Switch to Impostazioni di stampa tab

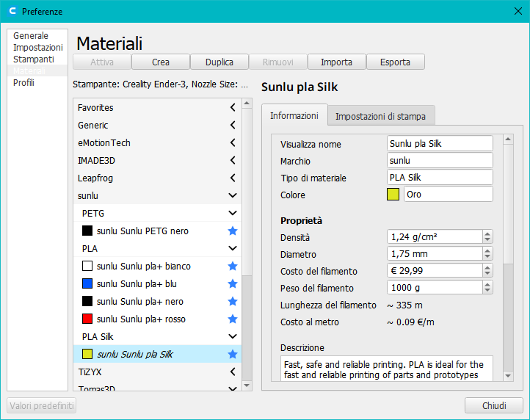point(381,116)
